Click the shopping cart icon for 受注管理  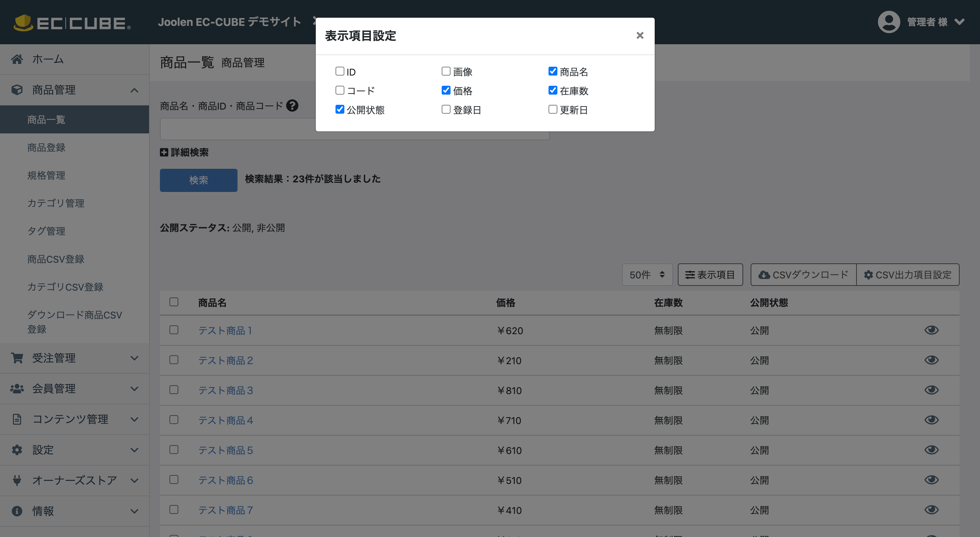click(17, 358)
